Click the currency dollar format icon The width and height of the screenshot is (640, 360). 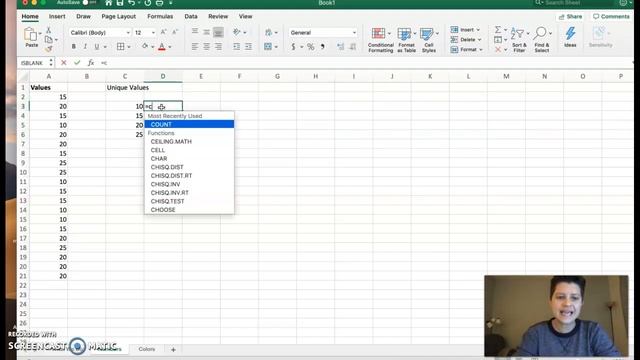click(293, 47)
